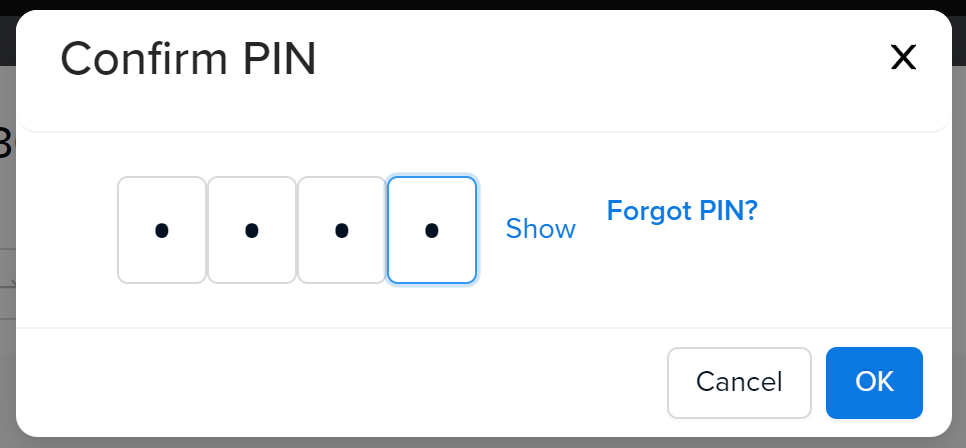Select the second PIN digit box
Viewport: 966px width, 448px height.
[x=252, y=230]
